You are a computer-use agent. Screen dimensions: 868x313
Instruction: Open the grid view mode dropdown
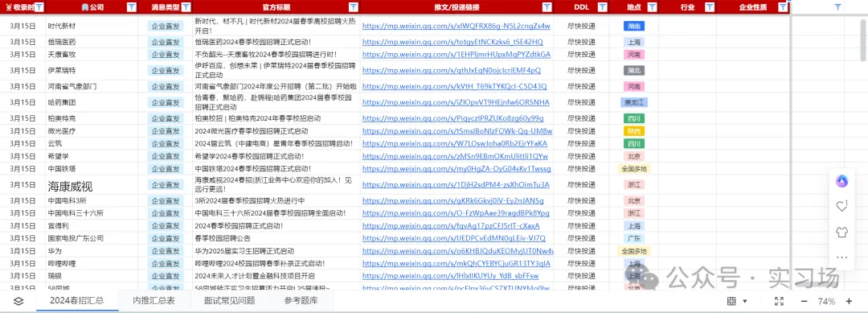point(737,301)
